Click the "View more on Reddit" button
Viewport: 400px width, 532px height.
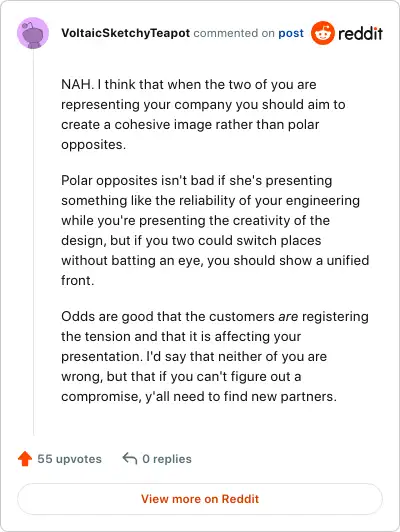200,499
